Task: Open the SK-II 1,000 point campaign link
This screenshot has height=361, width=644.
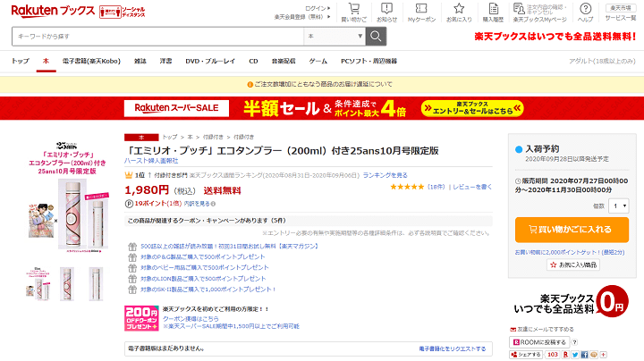Action: [x=208, y=290]
